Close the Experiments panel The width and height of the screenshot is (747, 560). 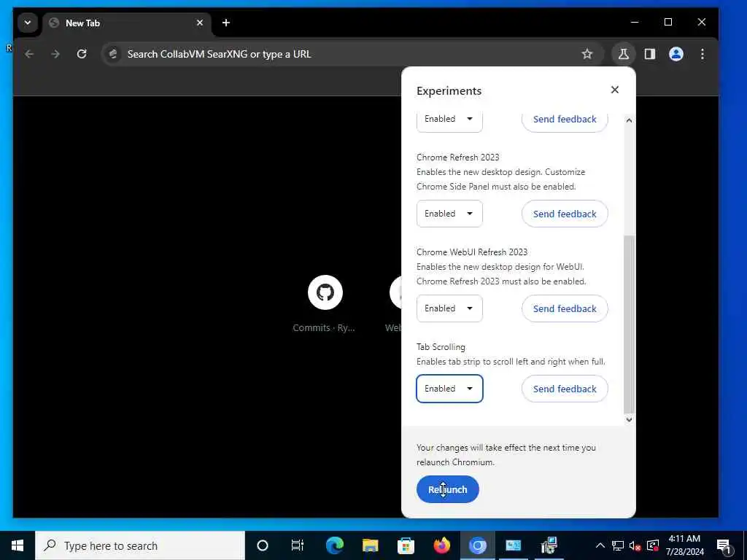click(x=615, y=90)
